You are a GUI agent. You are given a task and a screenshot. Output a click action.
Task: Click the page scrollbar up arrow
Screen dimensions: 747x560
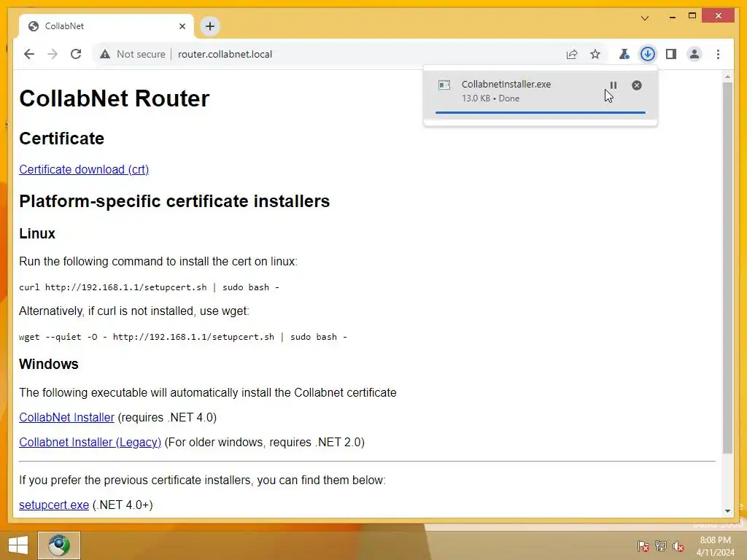(727, 77)
